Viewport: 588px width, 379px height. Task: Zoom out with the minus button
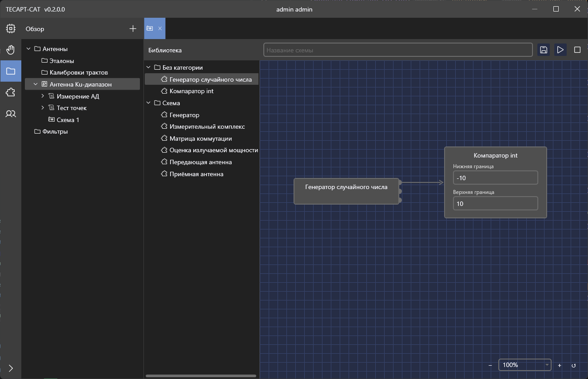click(490, 365)
